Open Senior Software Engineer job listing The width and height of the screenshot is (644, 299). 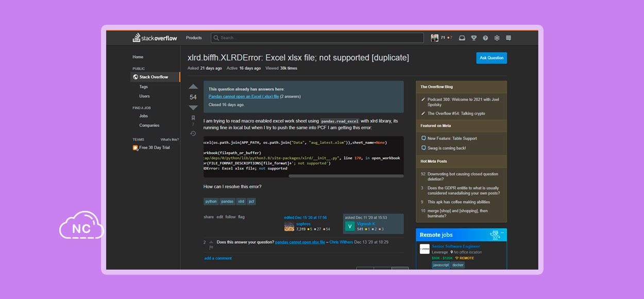tap(456, 246)
